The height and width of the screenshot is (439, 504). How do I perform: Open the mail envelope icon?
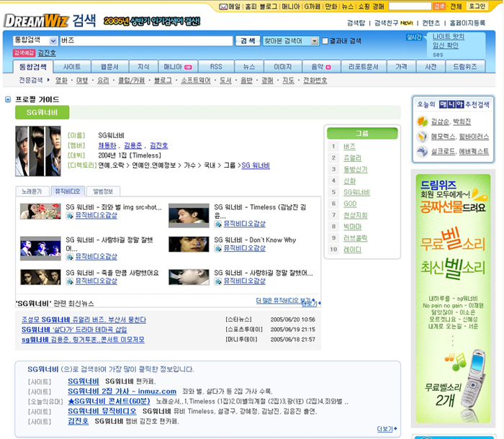pos(223,6)
